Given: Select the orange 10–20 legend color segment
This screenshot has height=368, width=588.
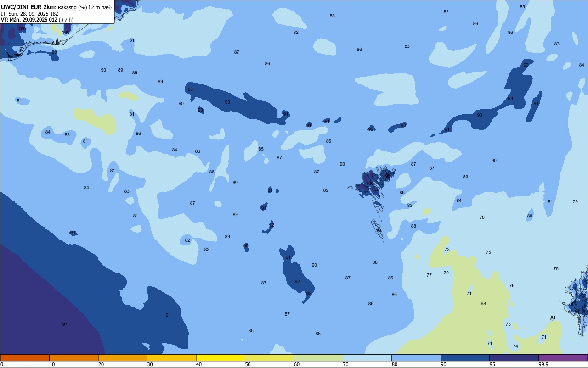Looking at the screenshot, I should pos(73,357).
